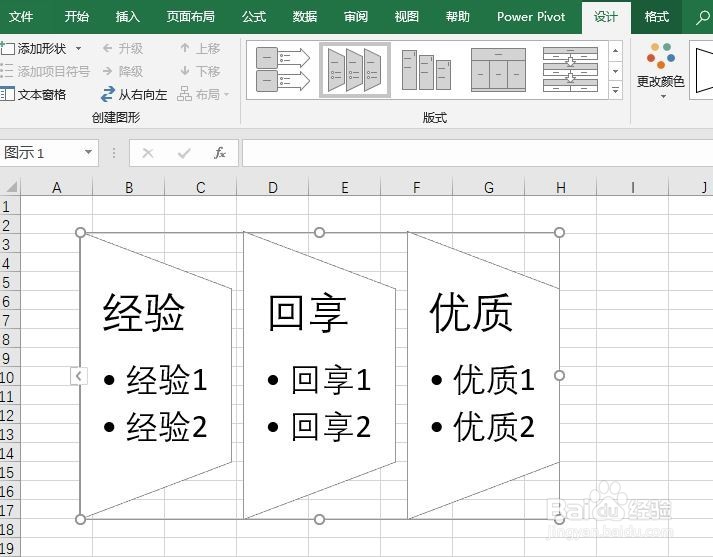713x557 pixels.
Task: Click the Name Box showing 图示 1
Action: [x=41, y=153]
